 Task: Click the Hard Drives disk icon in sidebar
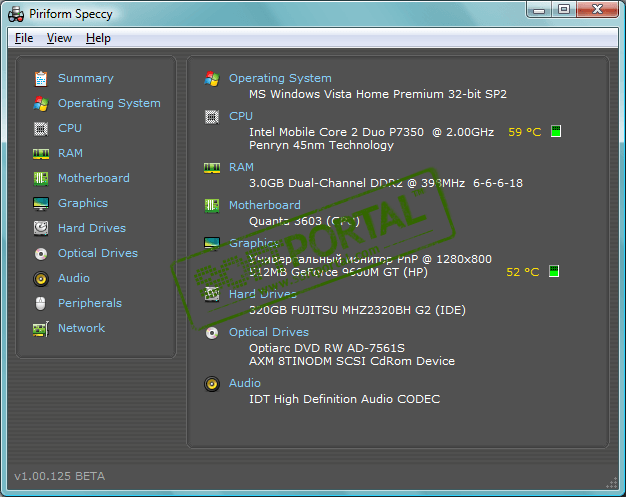coord(41,228)
